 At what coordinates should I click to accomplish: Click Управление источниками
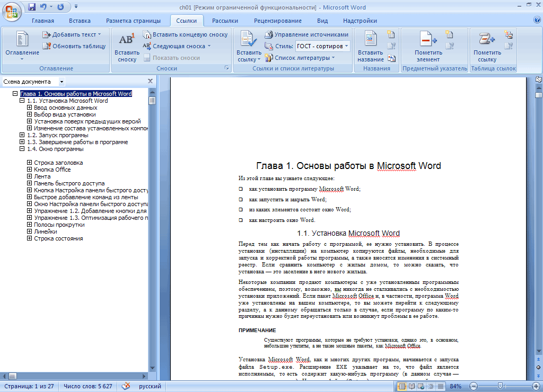pyautogui.click(x=307, y=34)
